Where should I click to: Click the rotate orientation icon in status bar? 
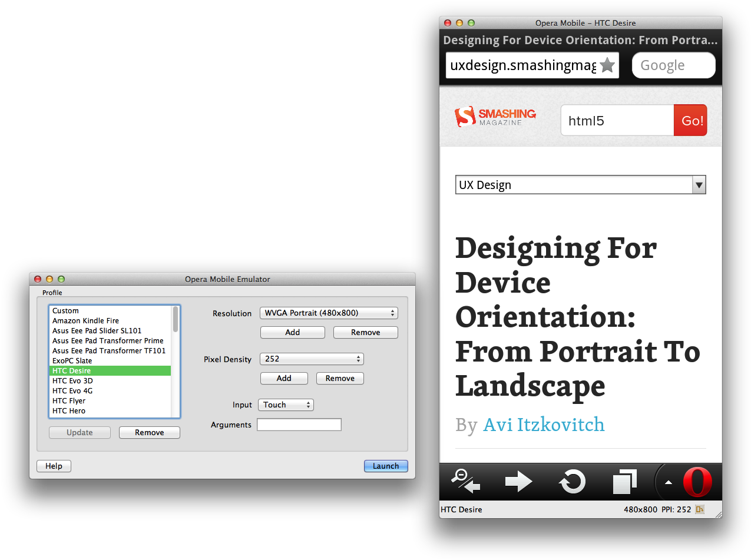click(x=700, y=509)
